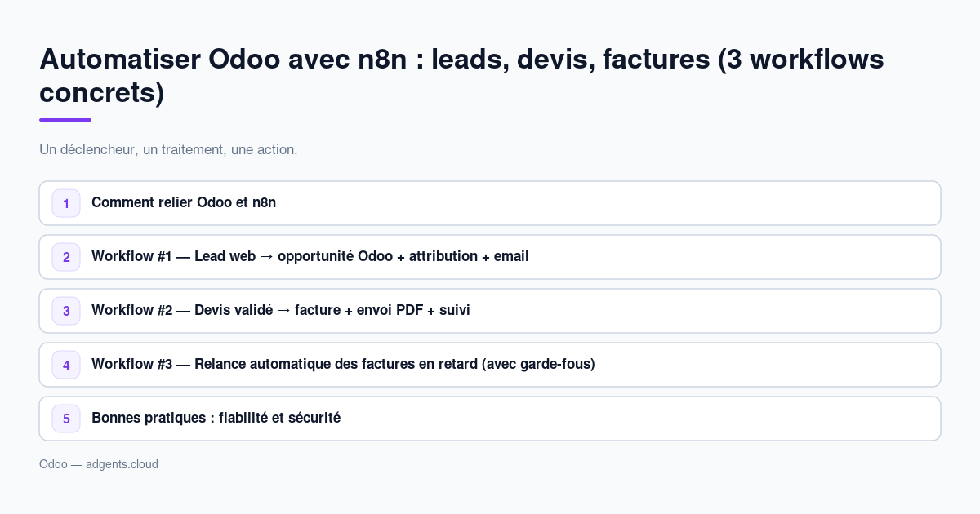Click the arrow symbol after 'Devis validé'
Screen dimensions: 980x514
tap(283, 310)
